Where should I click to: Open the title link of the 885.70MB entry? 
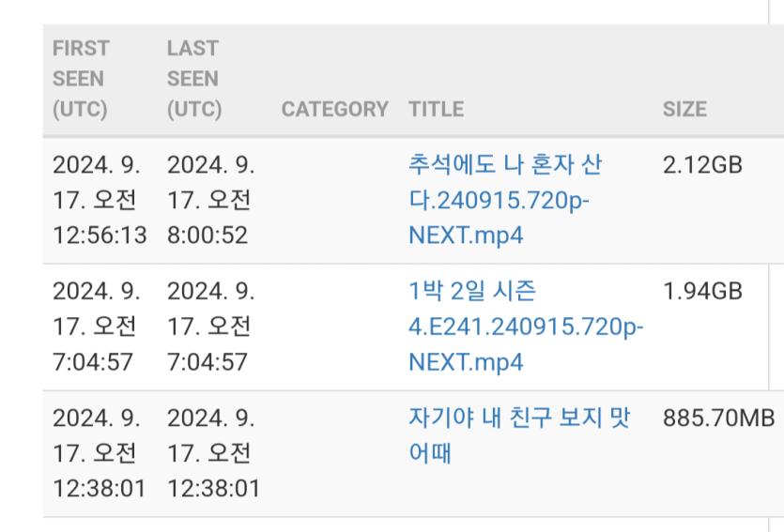[x=519, y=435]
